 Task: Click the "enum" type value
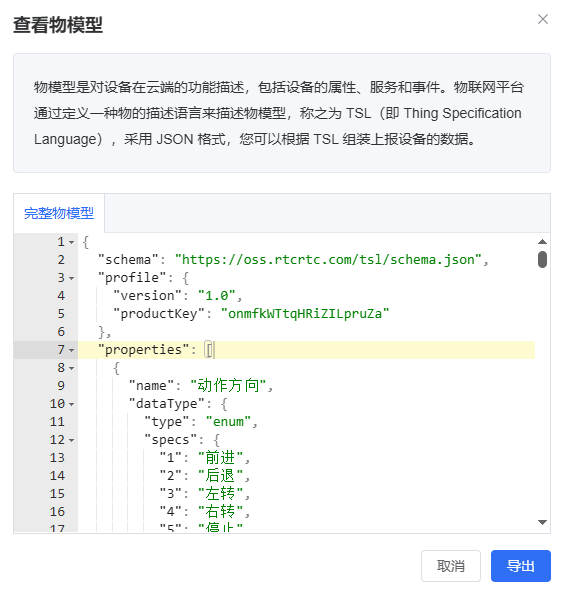pyautogui.click(x=228, y=422)
